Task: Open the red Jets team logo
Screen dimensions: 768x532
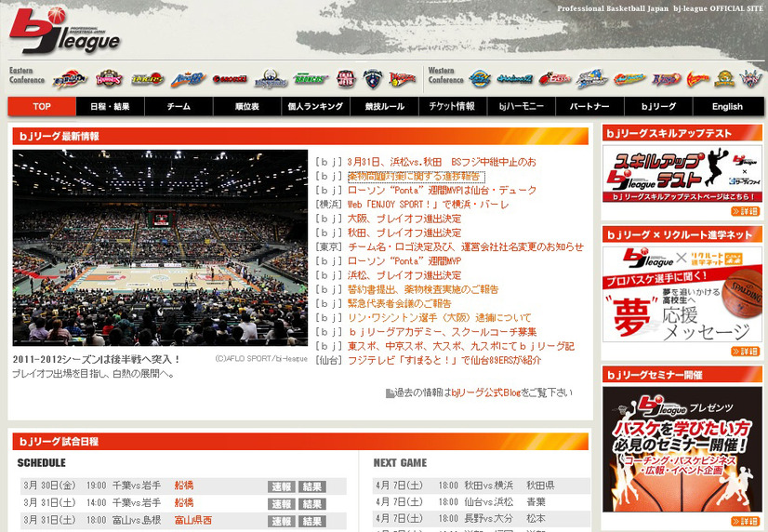Action: (x=346, y=79)
